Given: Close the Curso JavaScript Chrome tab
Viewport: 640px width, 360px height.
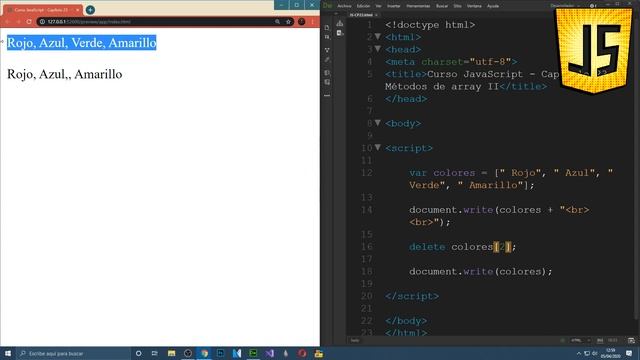Looking at the screenshot, I should coord(78,10).
